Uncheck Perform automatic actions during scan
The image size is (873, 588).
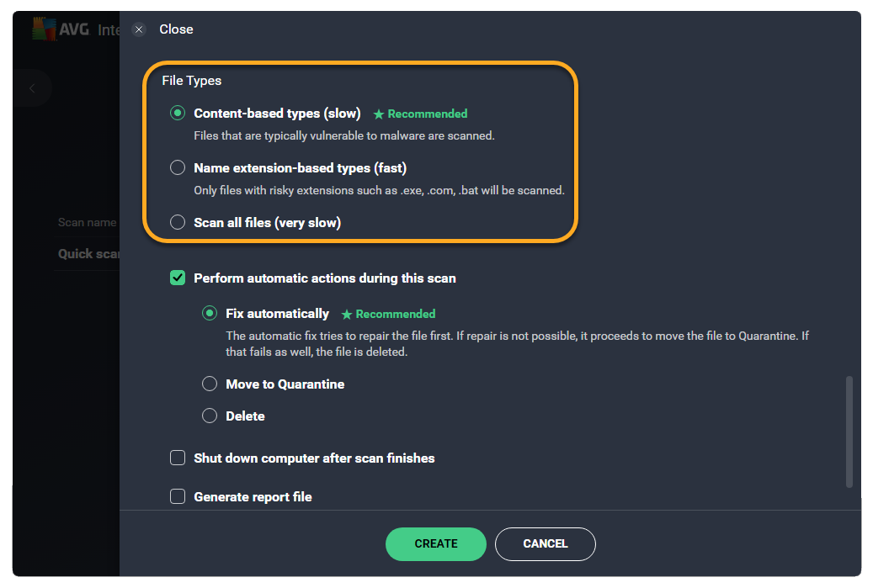tap(178, 278)
